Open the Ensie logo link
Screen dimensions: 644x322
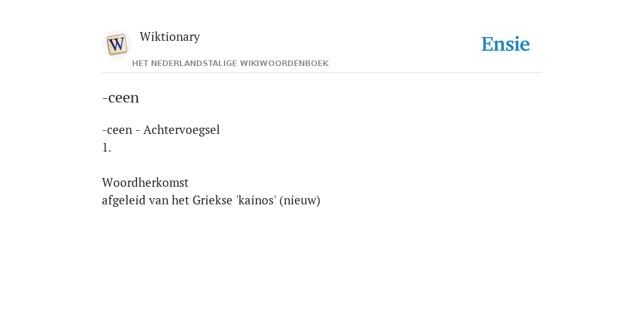[506, 44]
